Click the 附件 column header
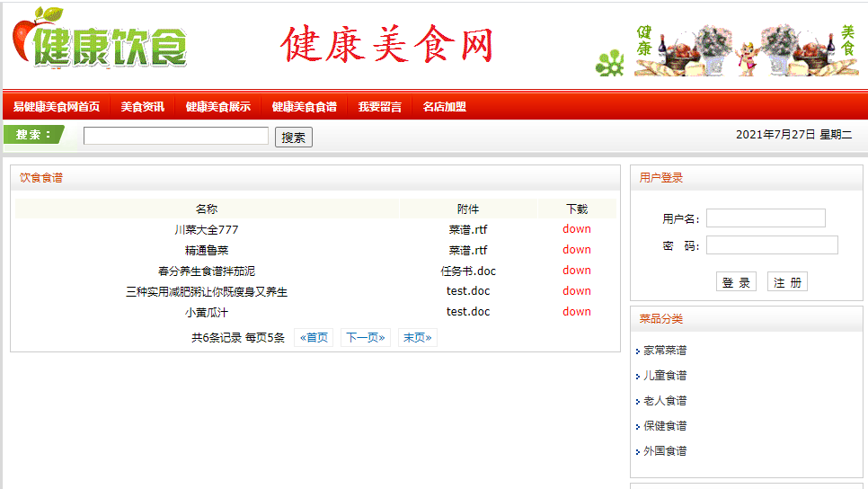 pos(468,209)
